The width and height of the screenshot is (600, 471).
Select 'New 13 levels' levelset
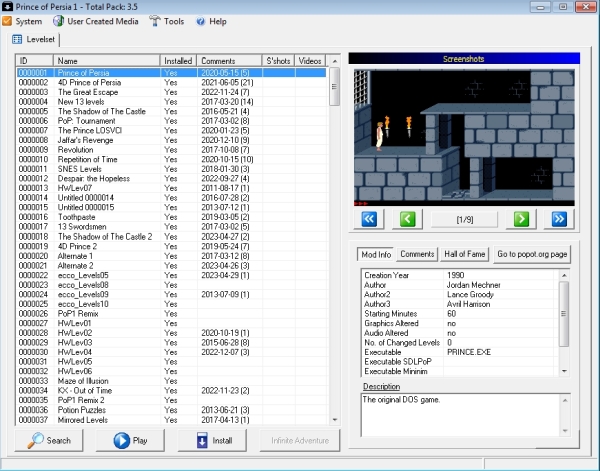[171, 102]
